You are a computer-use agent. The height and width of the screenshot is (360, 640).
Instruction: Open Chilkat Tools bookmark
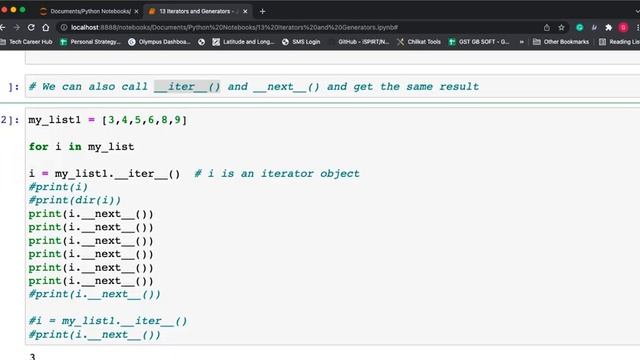pos(419,42)
